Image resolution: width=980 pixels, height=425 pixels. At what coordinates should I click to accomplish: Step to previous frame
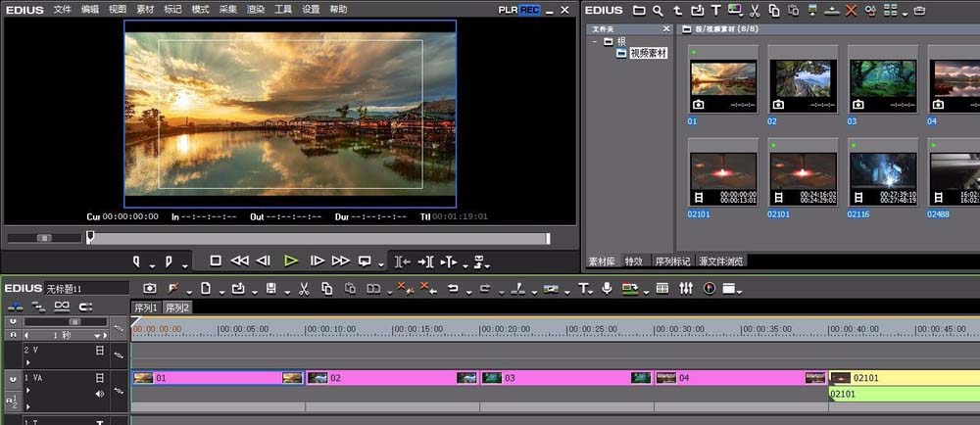click(x=264, y=260)
